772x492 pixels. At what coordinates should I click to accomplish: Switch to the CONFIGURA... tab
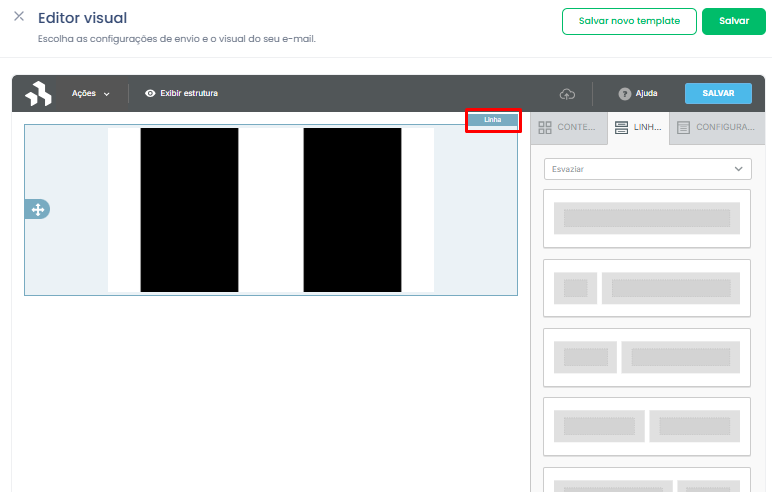[x=717, y=128]
